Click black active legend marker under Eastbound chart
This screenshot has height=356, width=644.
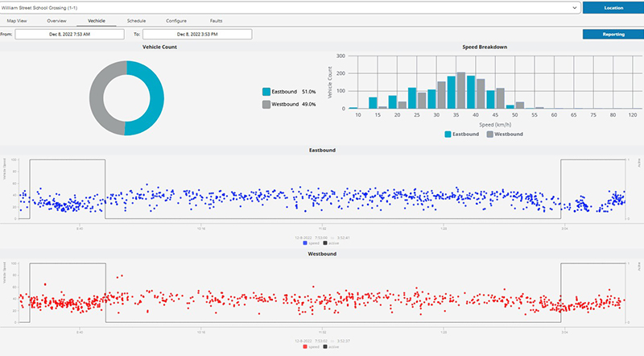click(x=323, y=242)
